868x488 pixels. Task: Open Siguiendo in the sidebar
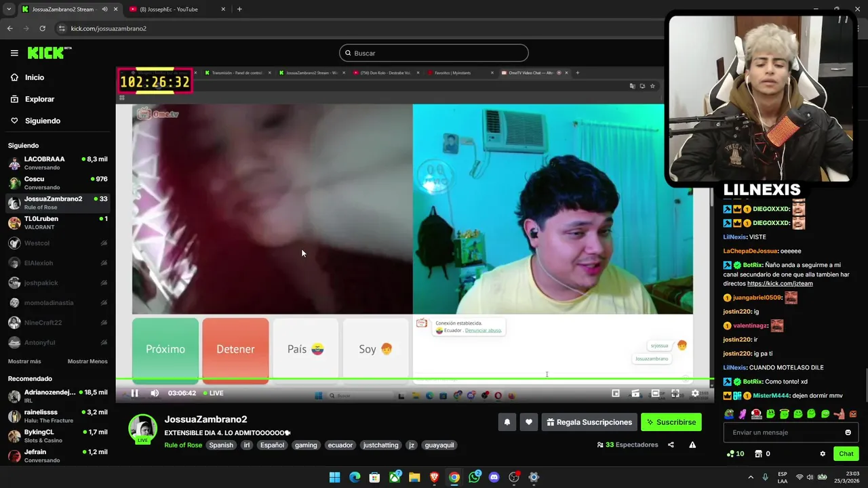(35, 121)
